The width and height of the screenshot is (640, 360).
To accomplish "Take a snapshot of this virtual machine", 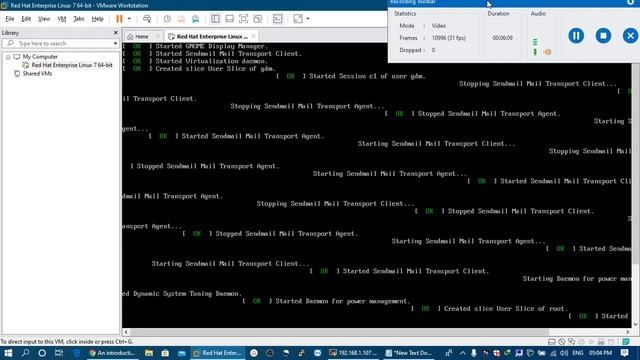I will [x=167, y=19].
